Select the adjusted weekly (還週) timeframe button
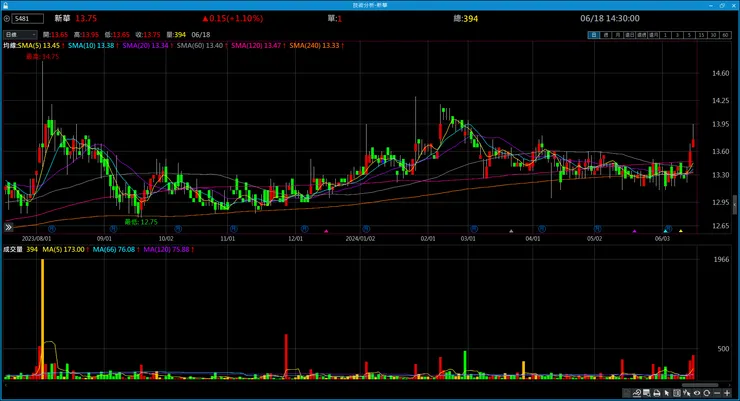 point(641,35)
